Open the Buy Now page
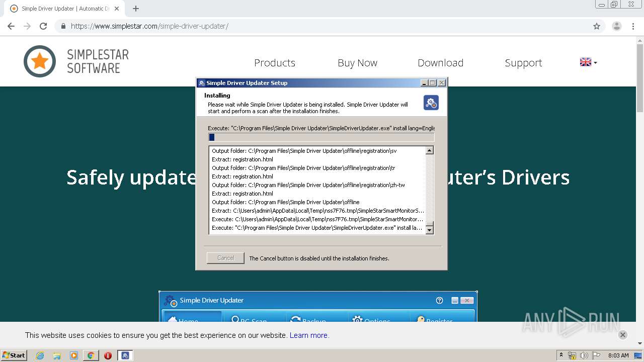Screen dimensions: 644x362 [357, 63]
